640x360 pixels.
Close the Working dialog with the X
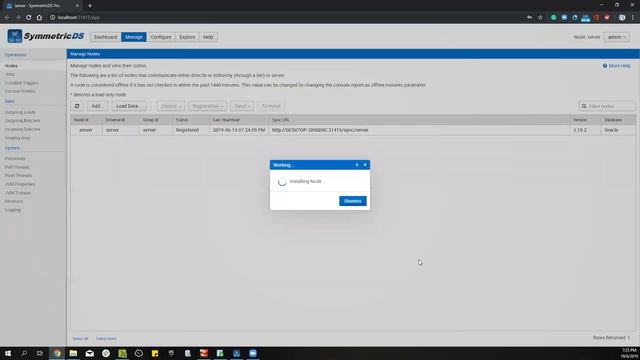tap(365, 165)
